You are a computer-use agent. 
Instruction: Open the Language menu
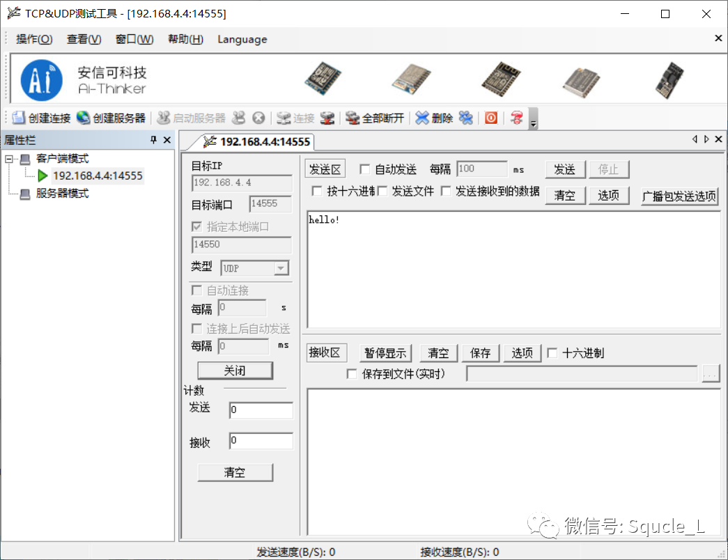[x=242, y=39]
